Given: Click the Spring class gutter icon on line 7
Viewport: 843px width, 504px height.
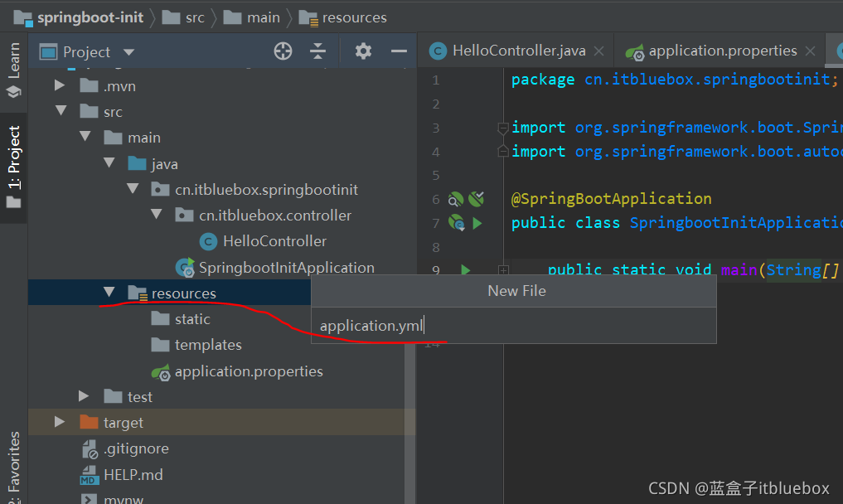Looking at the screenshot, I should (x=457, y=222).
